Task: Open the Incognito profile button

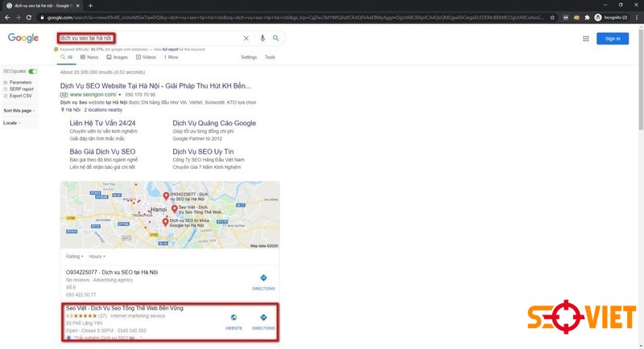Action: (611, 18)
